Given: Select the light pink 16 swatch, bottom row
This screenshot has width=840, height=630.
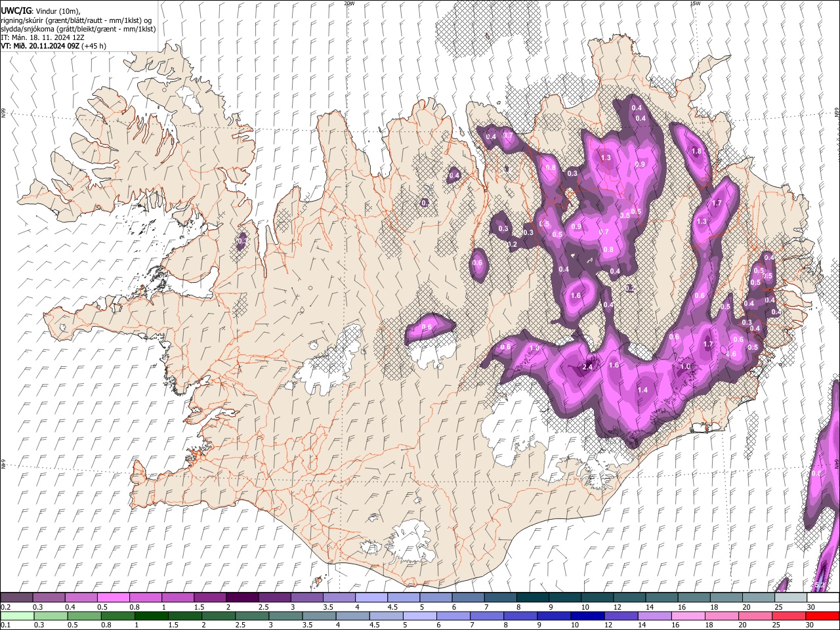Looking at the screenshot, I should point(688,616).
